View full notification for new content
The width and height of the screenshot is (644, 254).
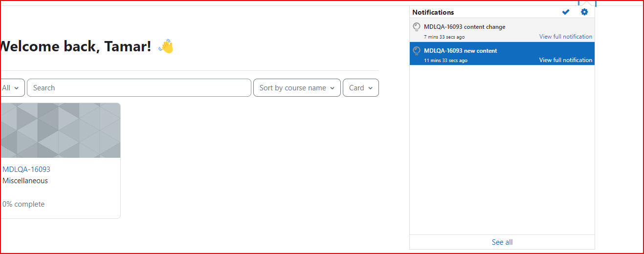point(566,60)
